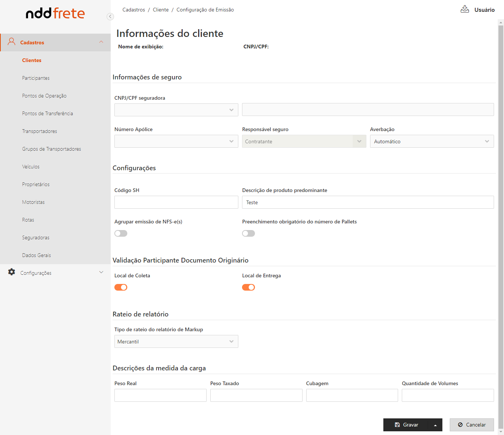Collapse the sidebar with the arrow icon
The image size is (504, 435).
coord(110,16)
